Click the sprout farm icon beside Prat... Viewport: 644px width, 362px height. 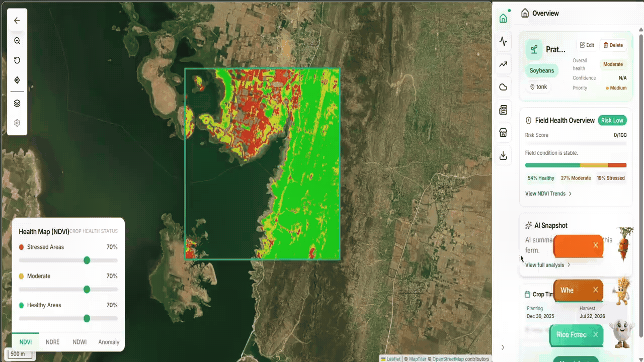pyautogui.click(x=534, y=49)
